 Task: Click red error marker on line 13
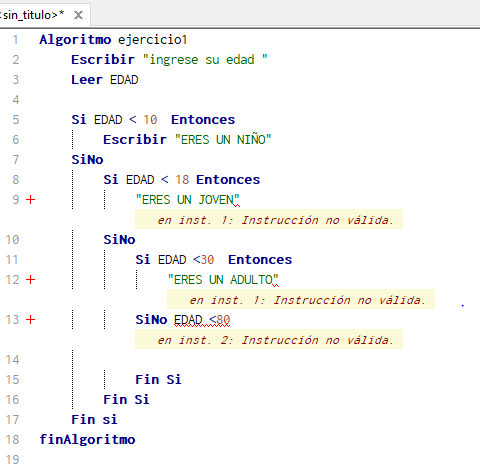coord(31,320)
